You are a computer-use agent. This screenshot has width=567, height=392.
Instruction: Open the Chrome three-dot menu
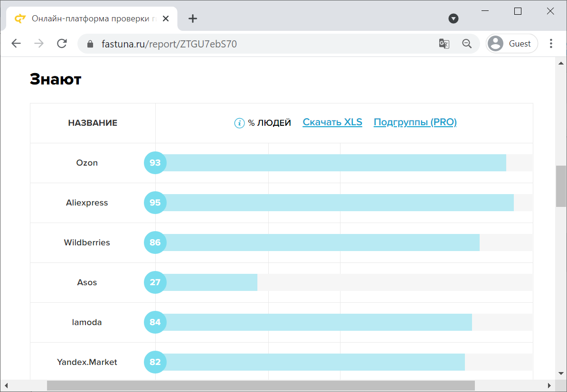[551, 44]
